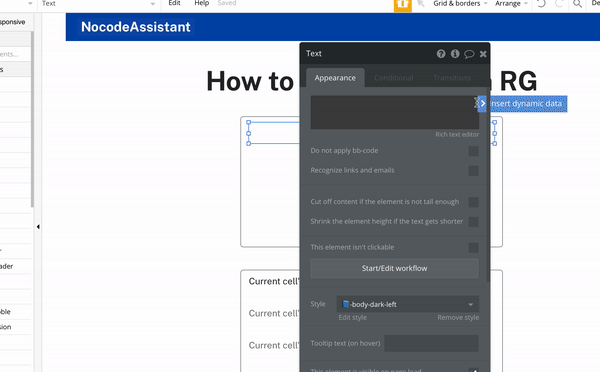Open the Grid & borders dropdown
Image resolution: width=600 pixels, height=372 pixels.
[x=460, y=3]
